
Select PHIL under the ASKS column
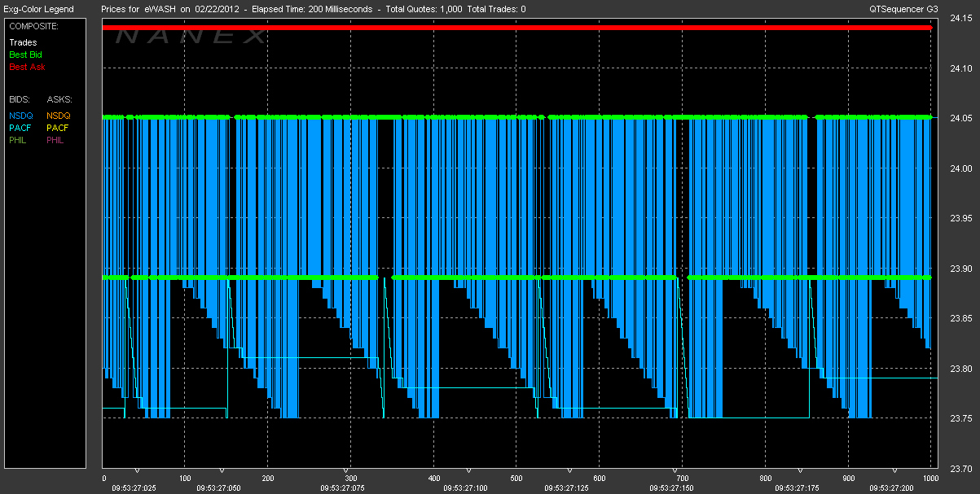57,140
